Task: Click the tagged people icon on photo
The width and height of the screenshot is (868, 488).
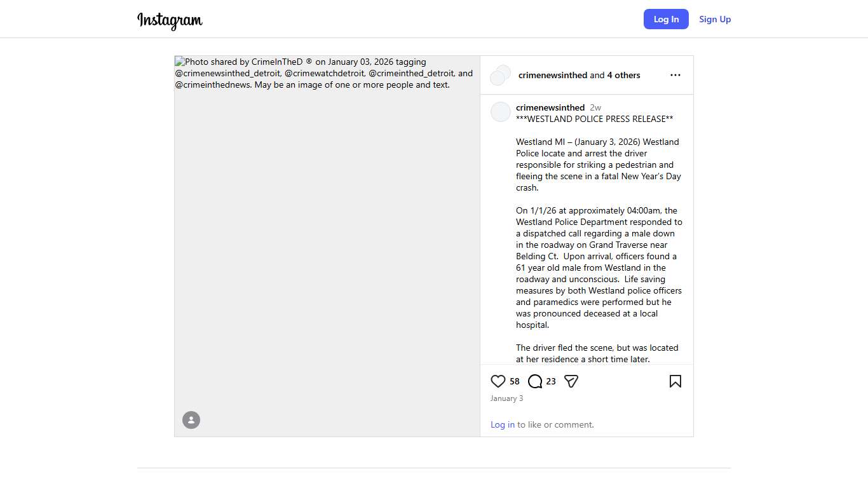Action: pyautogui.click(x=191, y=420)
